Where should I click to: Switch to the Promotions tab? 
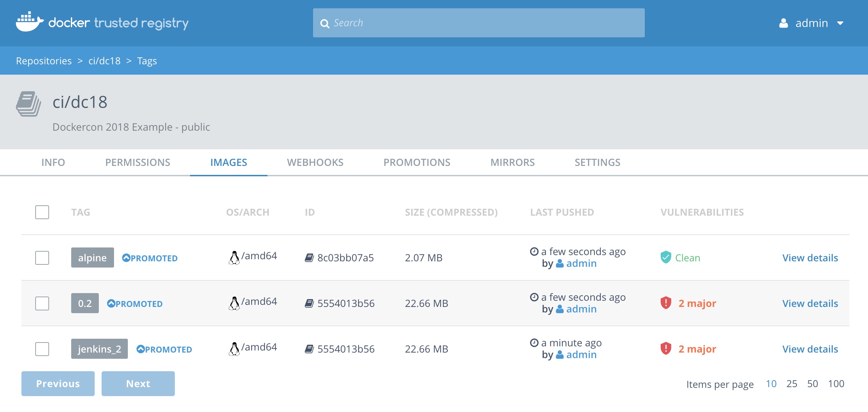(417, 162)
